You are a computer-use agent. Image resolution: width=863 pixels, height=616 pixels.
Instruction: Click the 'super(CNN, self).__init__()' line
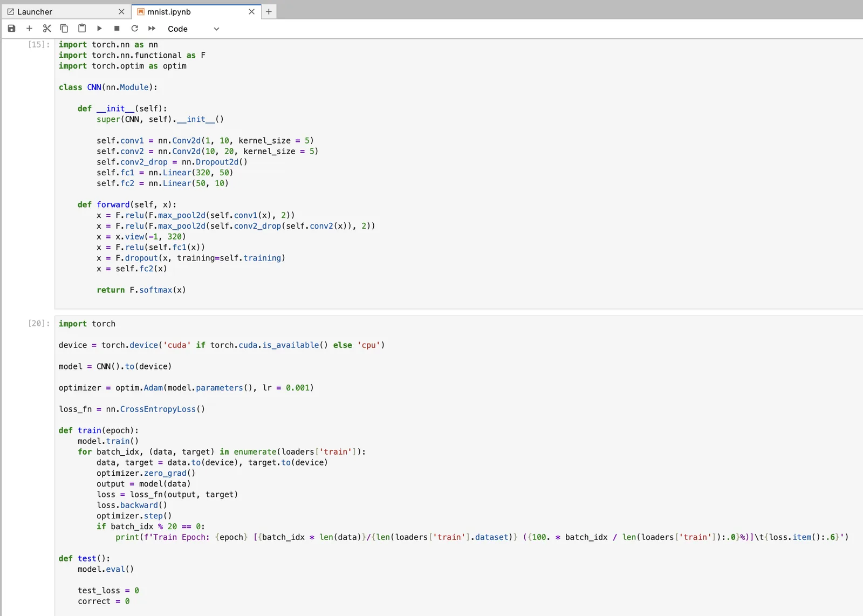click(160, 119)
